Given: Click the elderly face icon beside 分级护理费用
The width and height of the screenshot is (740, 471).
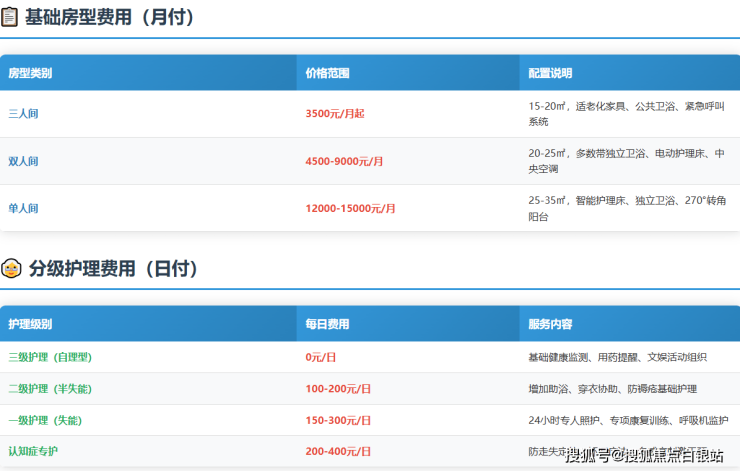Looking at the screenshot, I should (11, 268).
